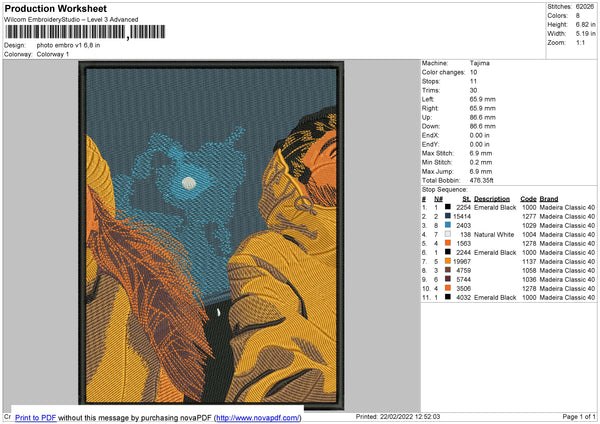Screen dimensions: 600x424
Task: Click the Color changes value 10
Action: point(473,72)
